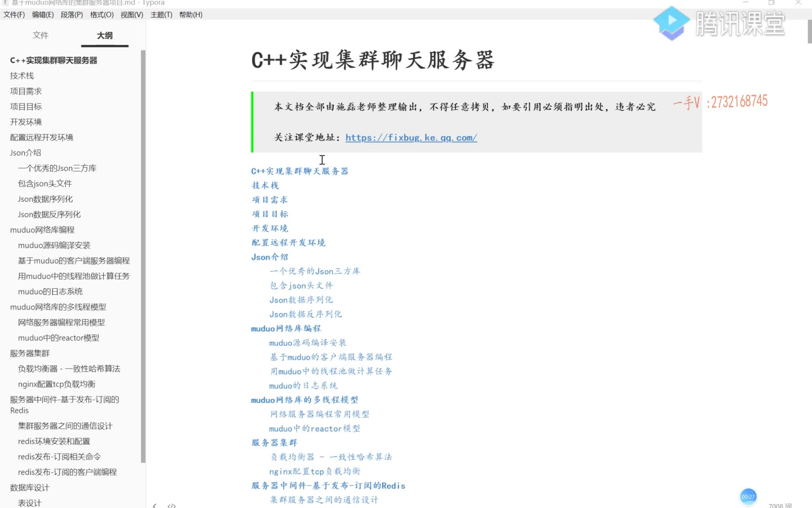Viewport: 812px width, 508px height.
Task: Click TOC link muduo源码编译安装 in document
Action: 308,343
